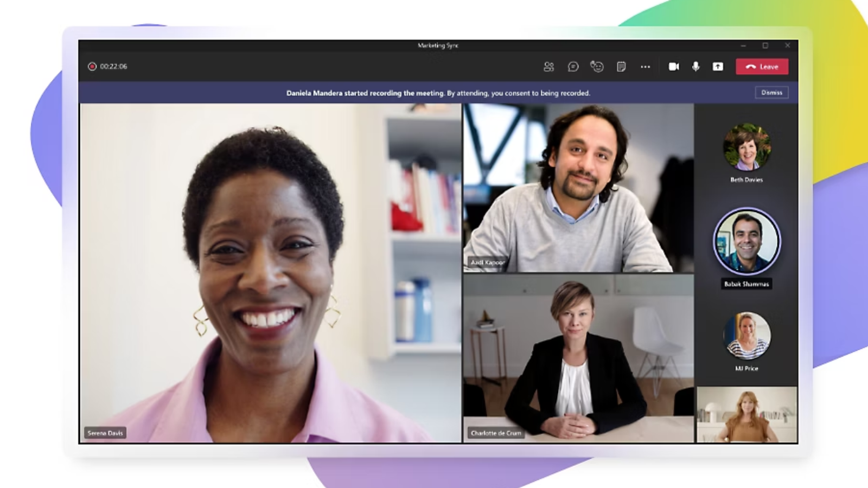868x488 pixels.
Task: Select Beth Davies' avatar
Action: pos(746,147)
